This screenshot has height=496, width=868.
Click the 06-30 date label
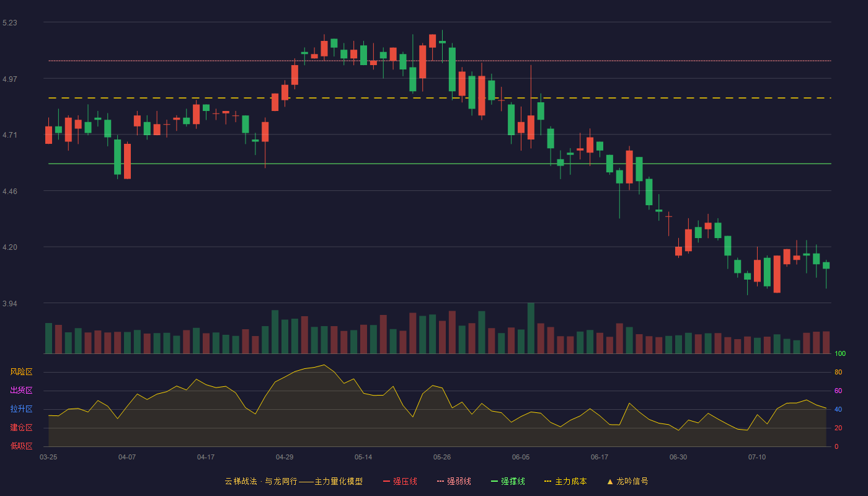point(678,457)
